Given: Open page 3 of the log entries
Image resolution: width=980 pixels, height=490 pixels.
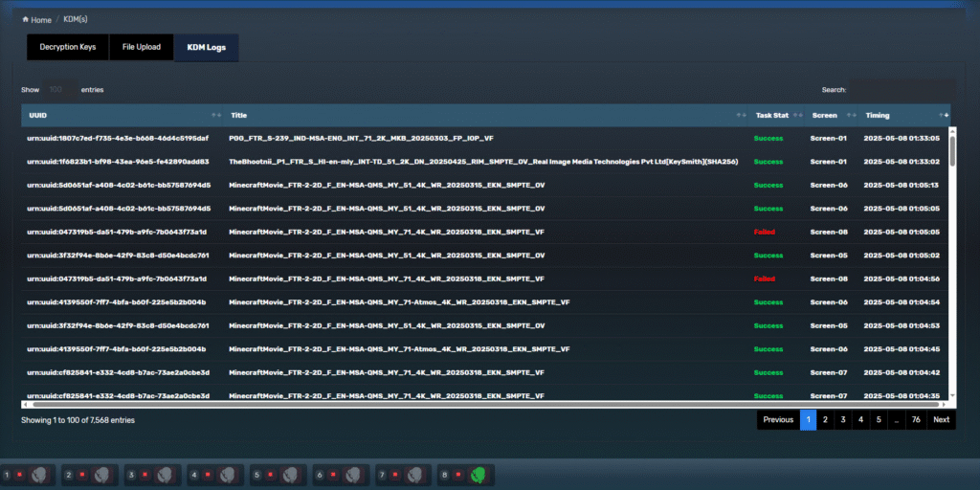Looking at the screenshot, I should click(843, 419).
